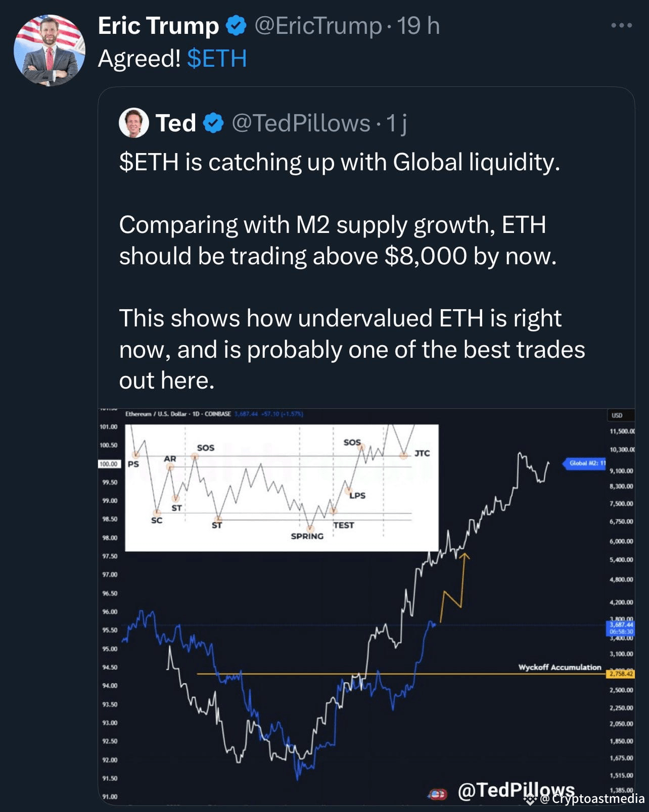Click Eric Trump's blue verified badge
The image size is (649, 812).
tap(236, 26)
